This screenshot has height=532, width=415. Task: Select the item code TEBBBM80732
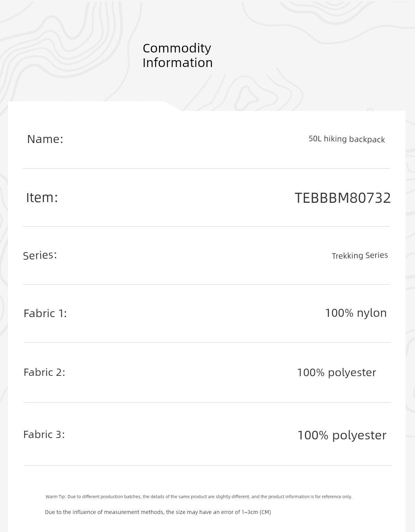tap(343, 198)
